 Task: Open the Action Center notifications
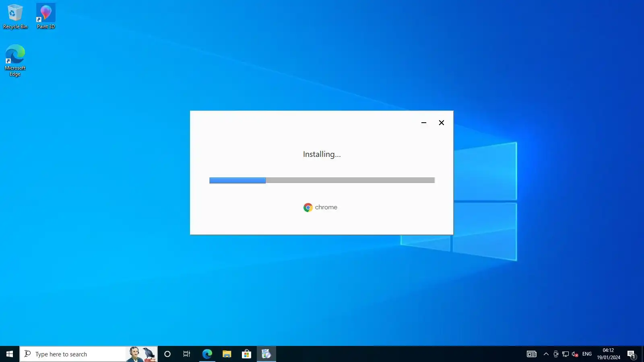pyautogui.click(x=631, y=354)
